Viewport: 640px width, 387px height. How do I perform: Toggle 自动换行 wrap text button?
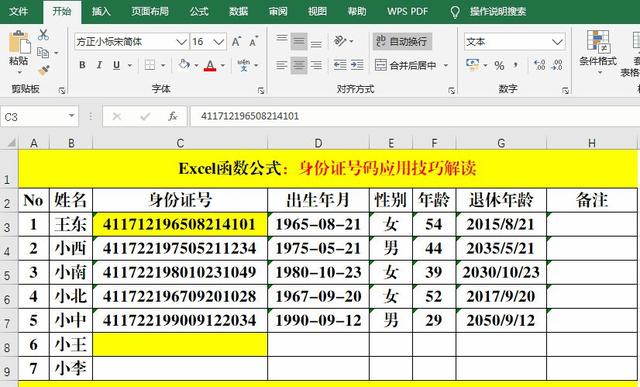tap(402, 41)
